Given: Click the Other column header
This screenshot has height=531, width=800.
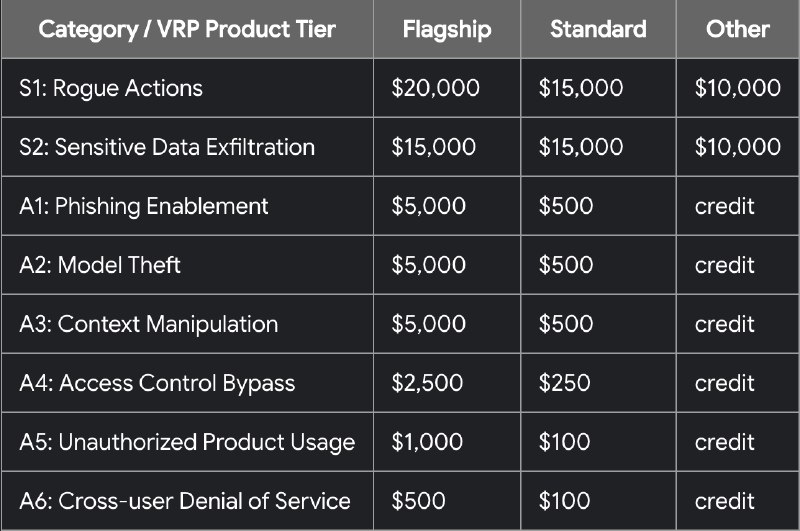Looking at the screenshot, I should click(x=737, y=29).
